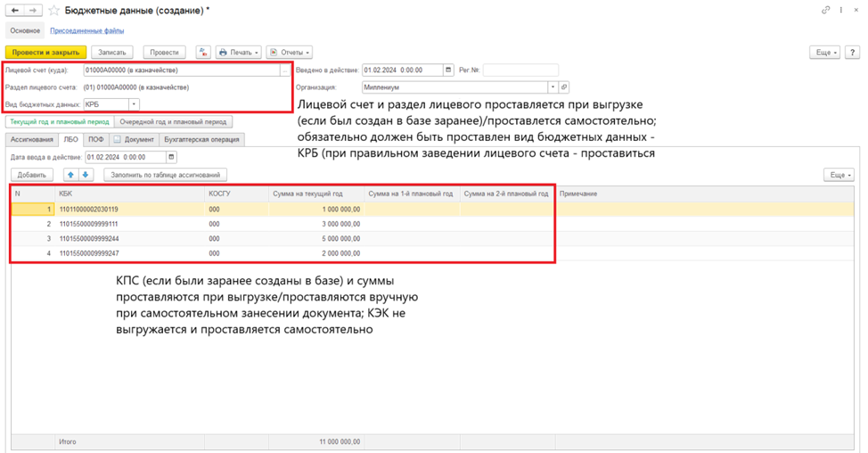Sort by the КБК column header
Viewport: 868px width, 453px height.
129,194
